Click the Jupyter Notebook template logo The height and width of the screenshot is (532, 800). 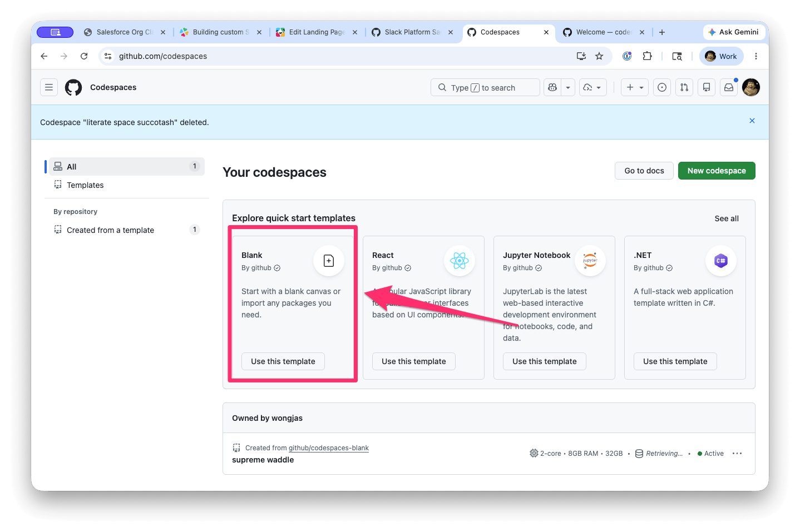point(590,261)
